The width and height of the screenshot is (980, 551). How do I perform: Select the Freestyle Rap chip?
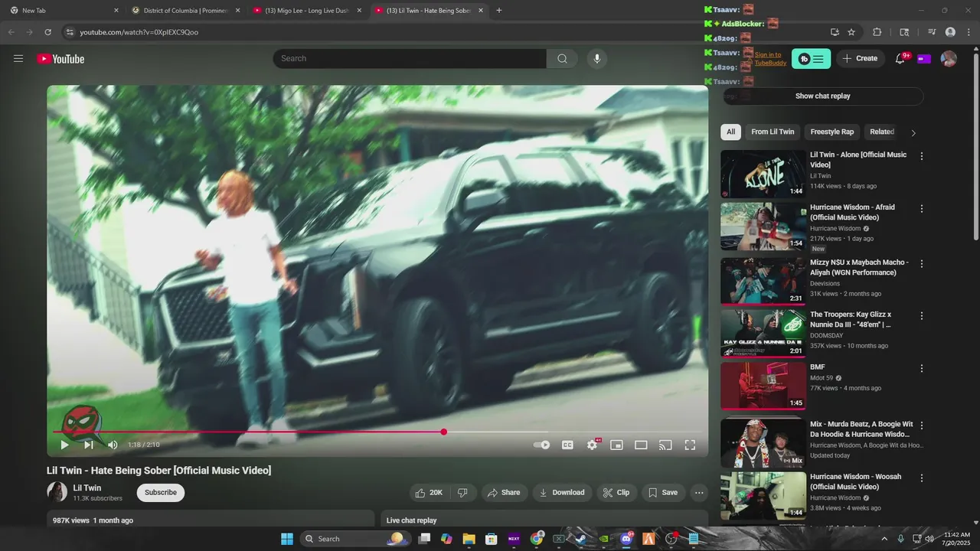[832, 132]
